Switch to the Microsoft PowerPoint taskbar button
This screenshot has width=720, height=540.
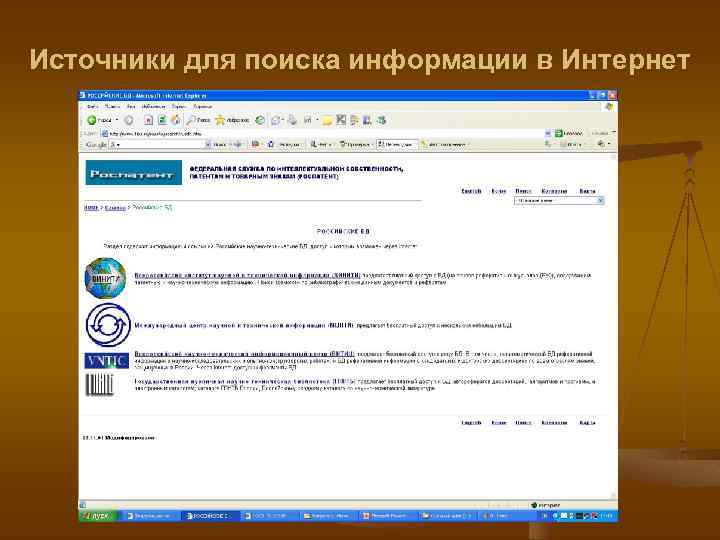[x=388, y=516]
